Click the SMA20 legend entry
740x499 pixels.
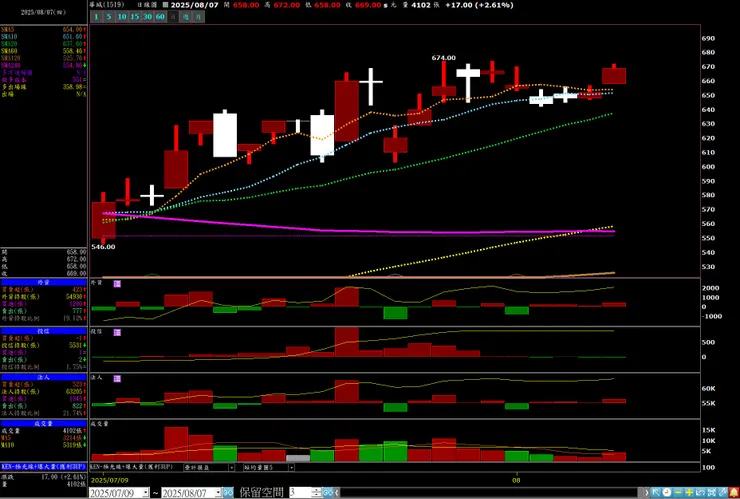coord(43,43)
